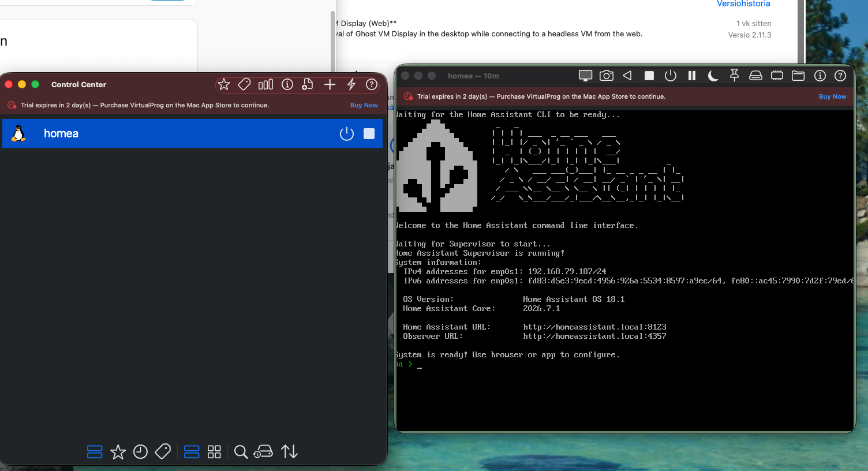Viewport: 868px width, 471px height.
Task: Click the Home Assistant ASCII logo in console
Action: pos(437,166)
